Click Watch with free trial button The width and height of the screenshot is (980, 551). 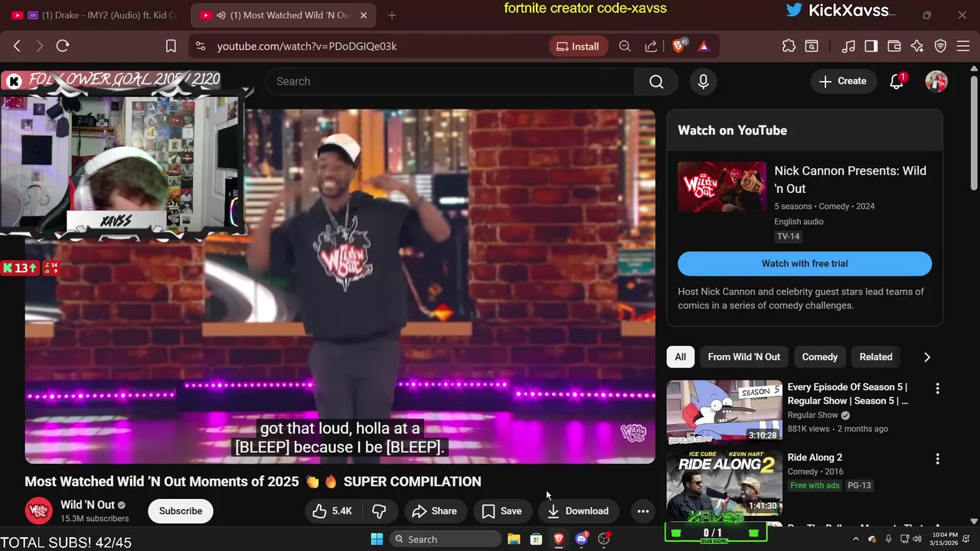(805, 263)
